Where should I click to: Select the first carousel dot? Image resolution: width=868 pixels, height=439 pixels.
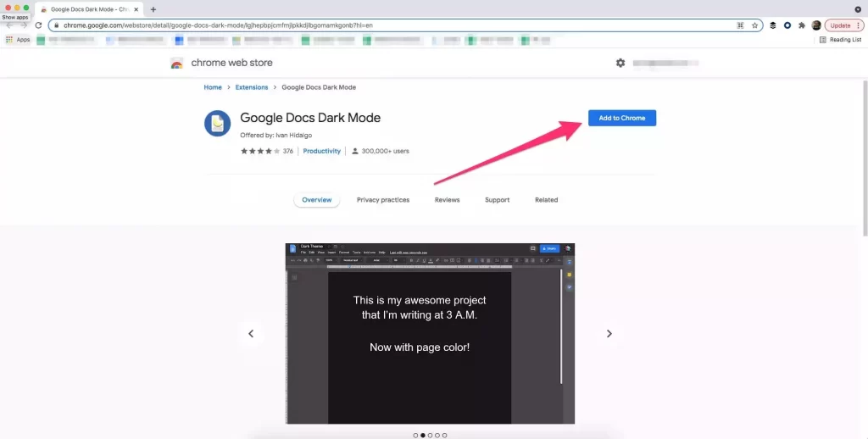[x=415, y=435]
